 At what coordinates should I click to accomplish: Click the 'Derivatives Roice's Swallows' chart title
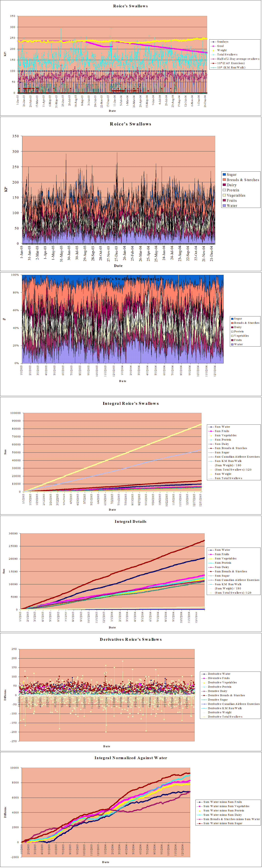(130, 640)
